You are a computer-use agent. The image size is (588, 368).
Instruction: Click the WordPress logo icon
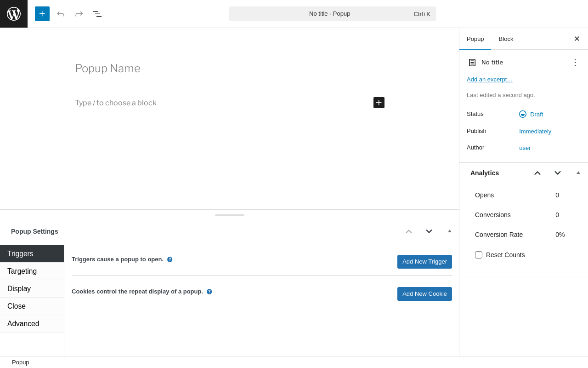click(x=14, y=14)
